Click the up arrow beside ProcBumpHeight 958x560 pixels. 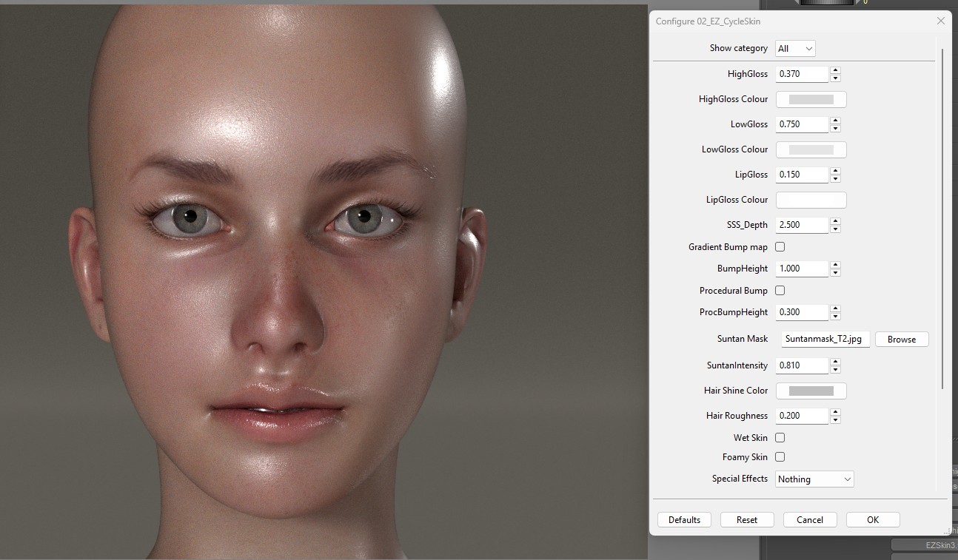click(x=835, y=308)
